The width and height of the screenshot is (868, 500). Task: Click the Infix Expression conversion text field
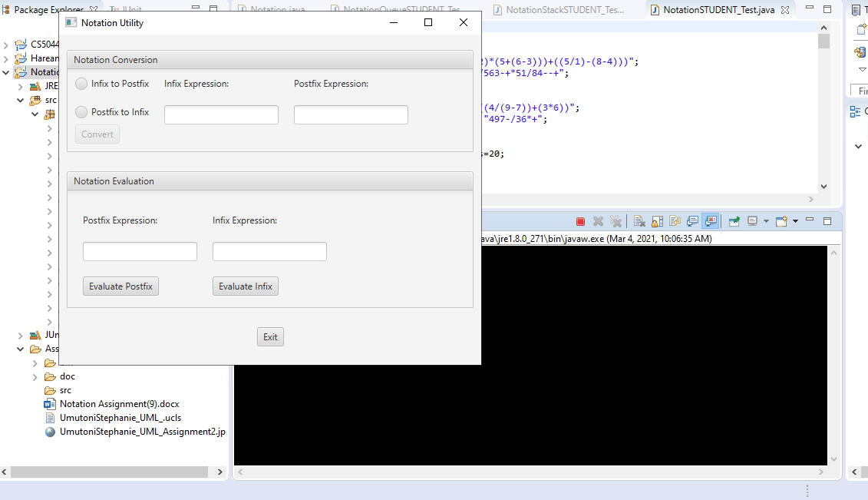pyautogui.click(x=222, y=114)
